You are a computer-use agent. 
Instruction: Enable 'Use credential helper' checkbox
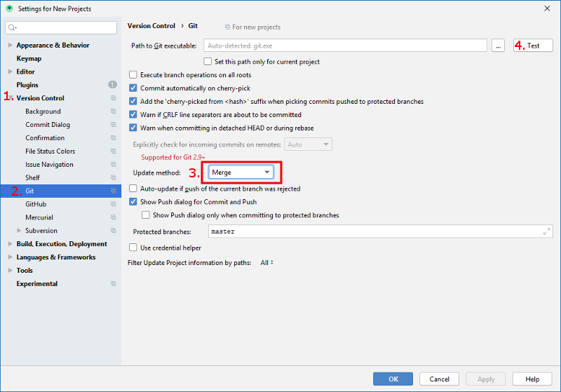click(133, 248)
